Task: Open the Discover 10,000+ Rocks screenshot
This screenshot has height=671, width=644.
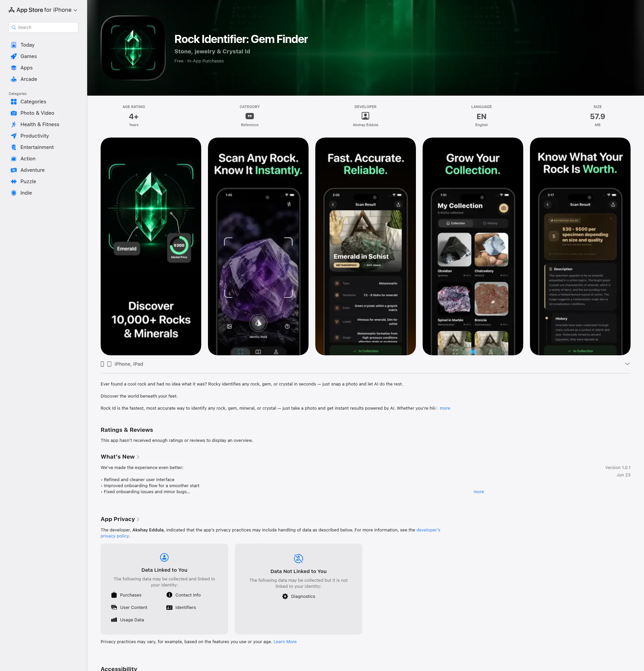Action: tap(151, 247)
